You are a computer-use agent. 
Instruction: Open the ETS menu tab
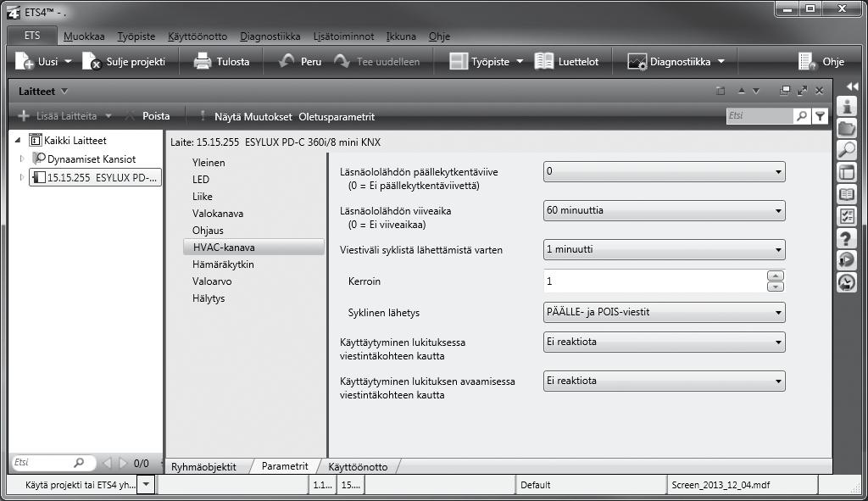pos(32,36)
